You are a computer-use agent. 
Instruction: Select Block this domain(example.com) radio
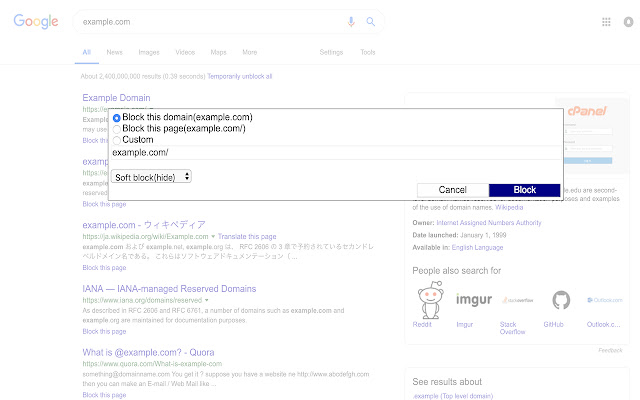click(116, 118)
